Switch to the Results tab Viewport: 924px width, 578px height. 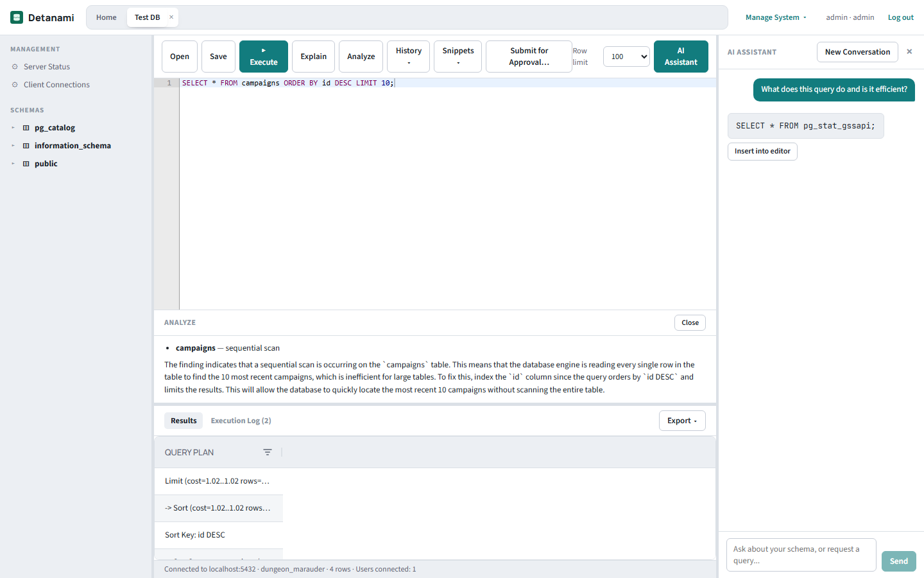pyautogui.click(x=184, y=421)
